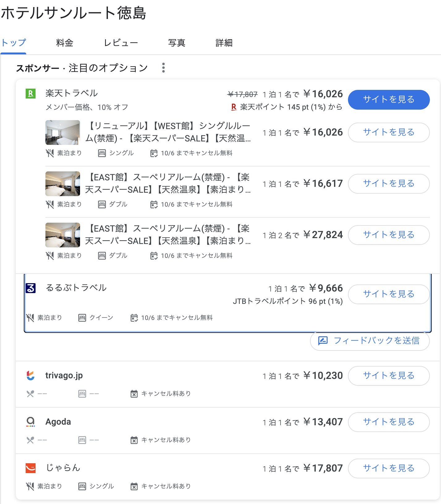This screenshot has height=504, width=441.
Task: Click the cancel calendar icon in じゃらん row
Action: (x=134, y=486)
